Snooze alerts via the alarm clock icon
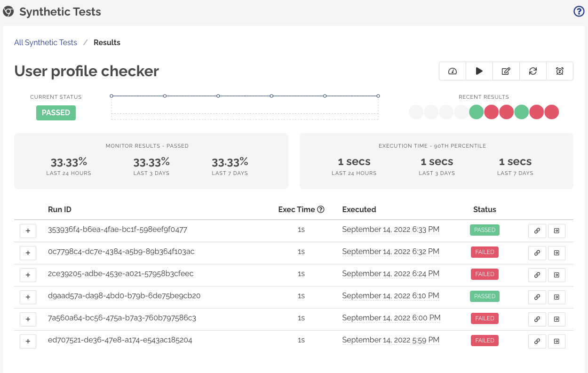The height and width of the screenshot is (373, 588). 559,71
